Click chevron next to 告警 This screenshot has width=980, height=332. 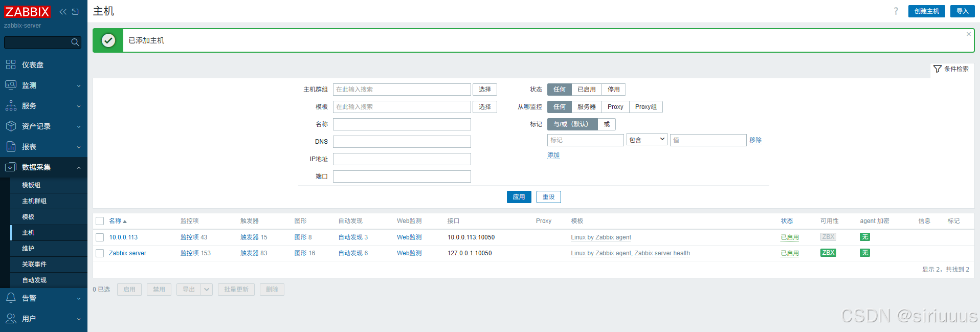pyautogui.click(x=79, y=299)
